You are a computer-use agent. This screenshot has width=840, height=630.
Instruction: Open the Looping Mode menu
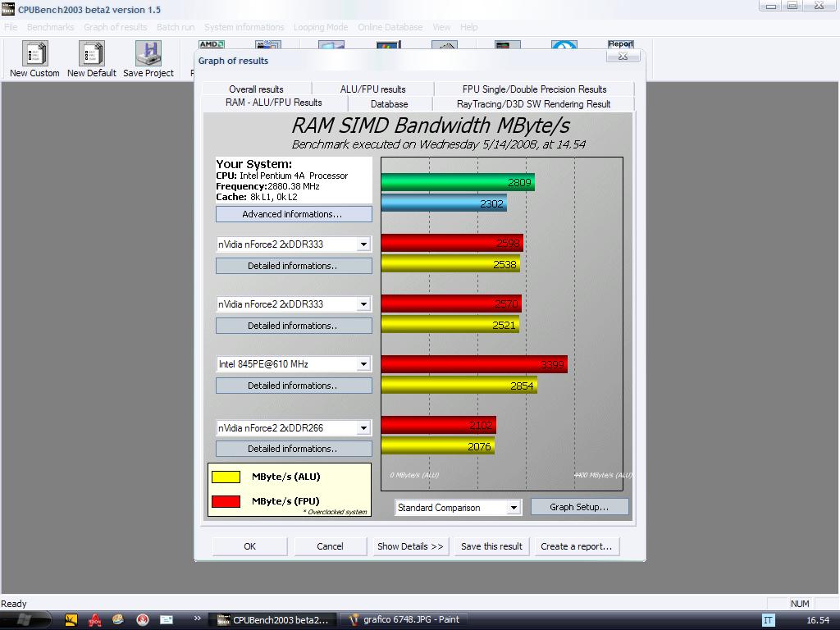(321, 27)
